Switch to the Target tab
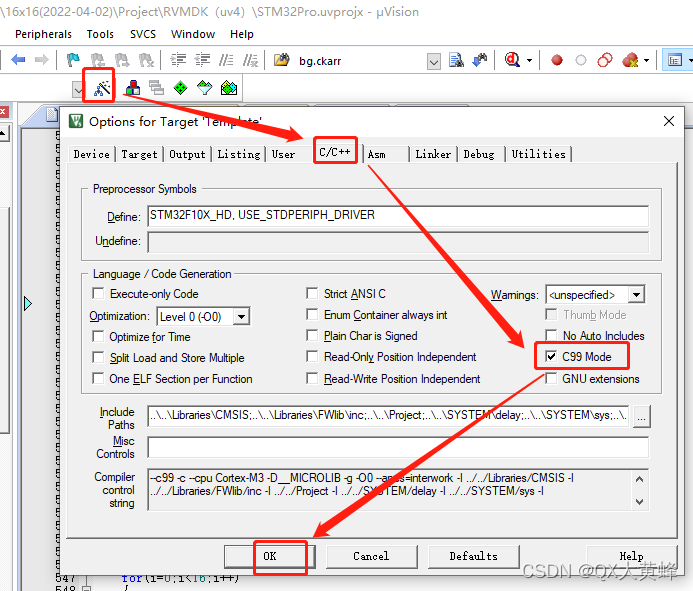This screenshot has width=693, height=591. 139,154
